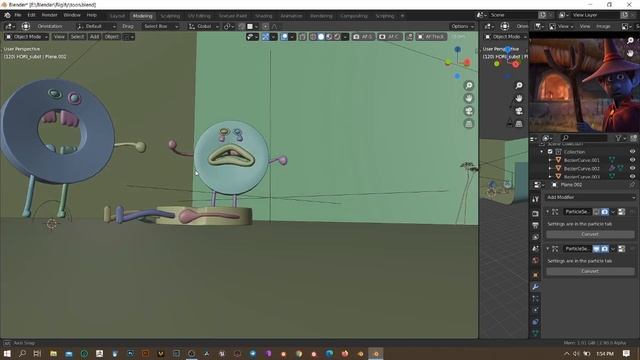Switch to the Animation workspace tab

point(291,16)
